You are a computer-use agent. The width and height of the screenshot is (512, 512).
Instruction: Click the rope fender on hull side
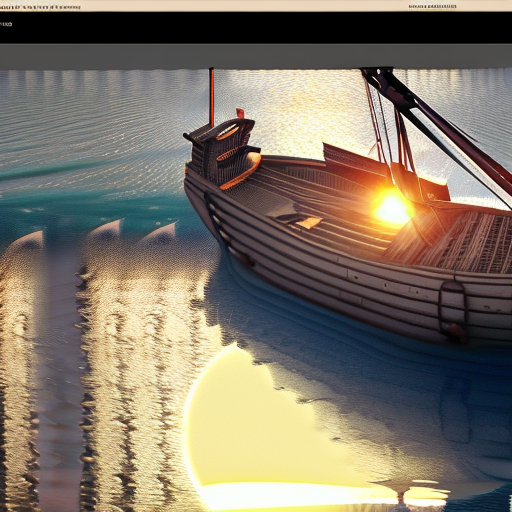453,312
